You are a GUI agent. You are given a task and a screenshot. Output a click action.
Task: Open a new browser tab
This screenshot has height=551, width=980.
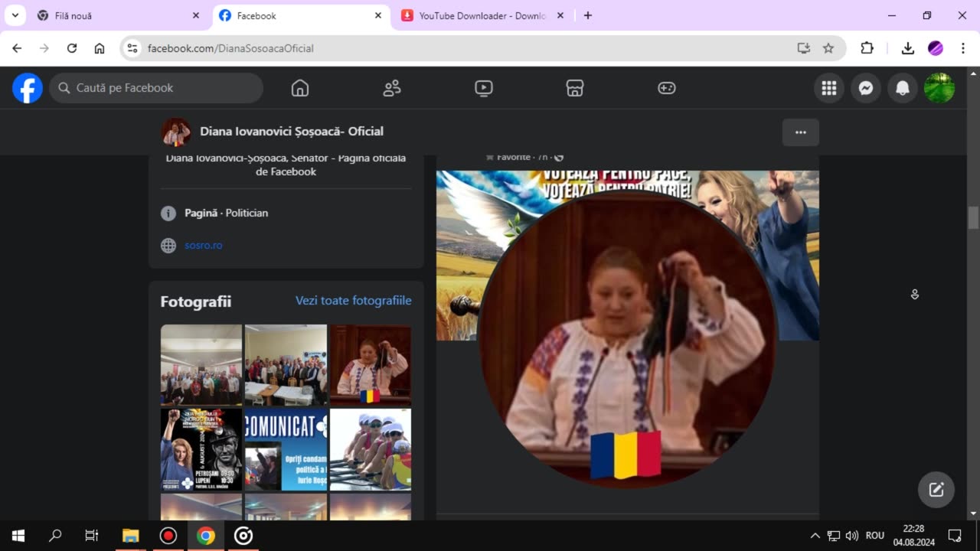(588, 15)
